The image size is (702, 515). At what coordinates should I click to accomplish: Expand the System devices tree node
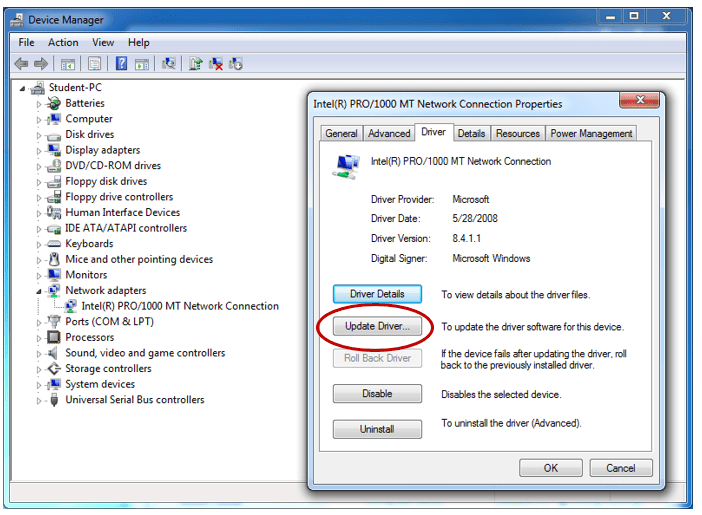click(x=39, y=385)
